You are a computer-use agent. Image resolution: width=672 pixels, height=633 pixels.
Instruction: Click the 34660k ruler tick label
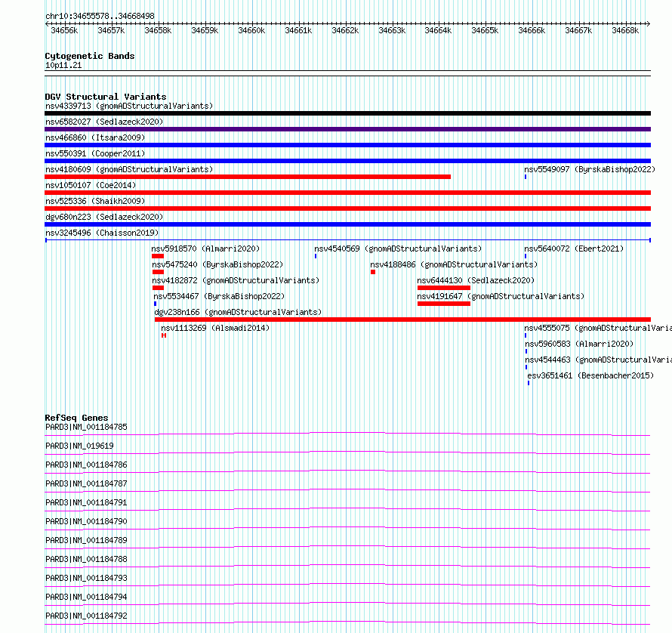tap(251, 30)
